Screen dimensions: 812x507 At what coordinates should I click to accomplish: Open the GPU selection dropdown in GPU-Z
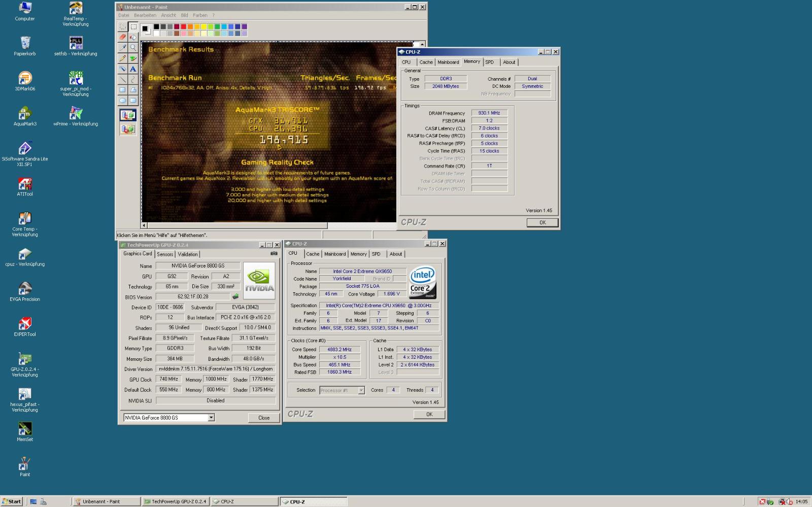coord(211,418)
